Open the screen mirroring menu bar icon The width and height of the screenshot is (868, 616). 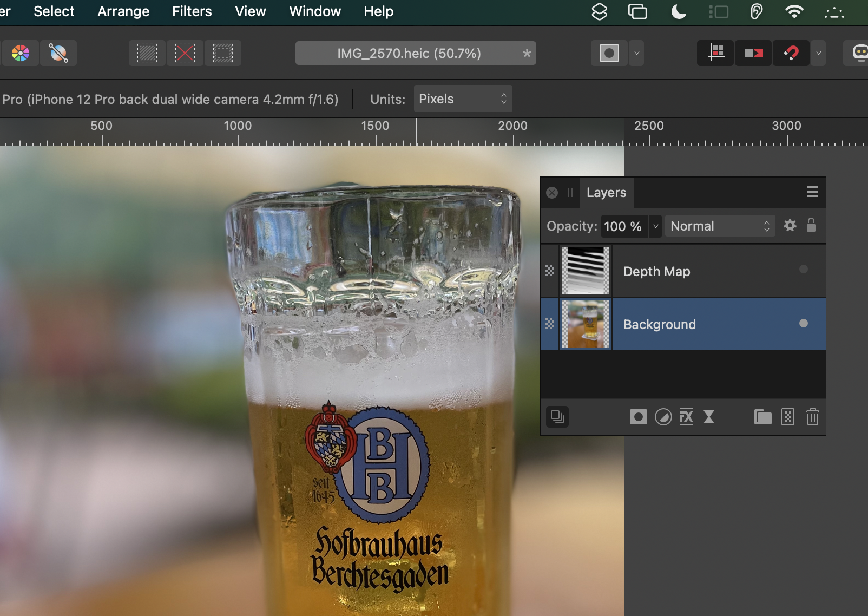point(637,11)
